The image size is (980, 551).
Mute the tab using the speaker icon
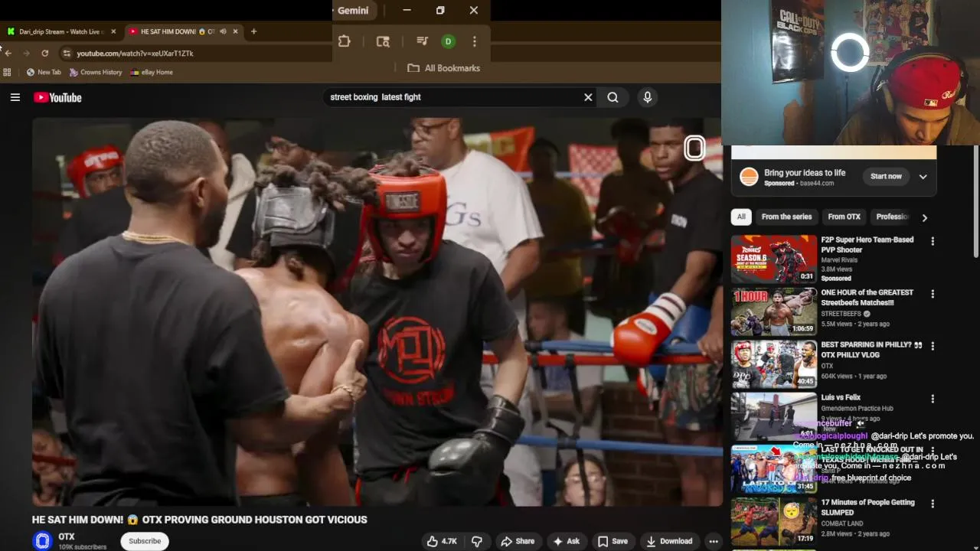pyautogui.click(x=223, y=31)
